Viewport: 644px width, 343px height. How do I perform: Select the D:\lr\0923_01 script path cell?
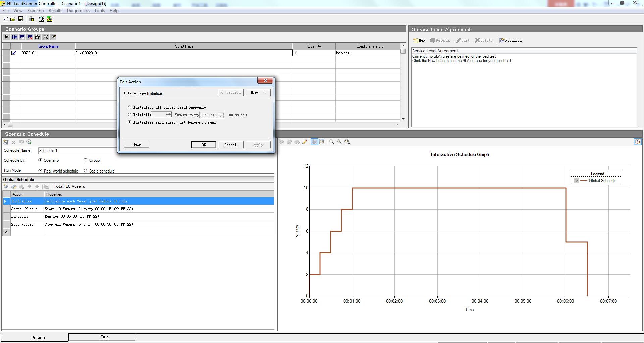184,53
